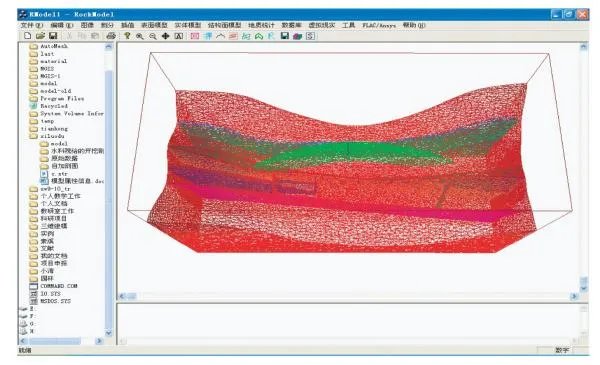Screen dimensions: 600x365
Task: Select the Zoom Out magnifier tool
Action: tap(153, 36)
